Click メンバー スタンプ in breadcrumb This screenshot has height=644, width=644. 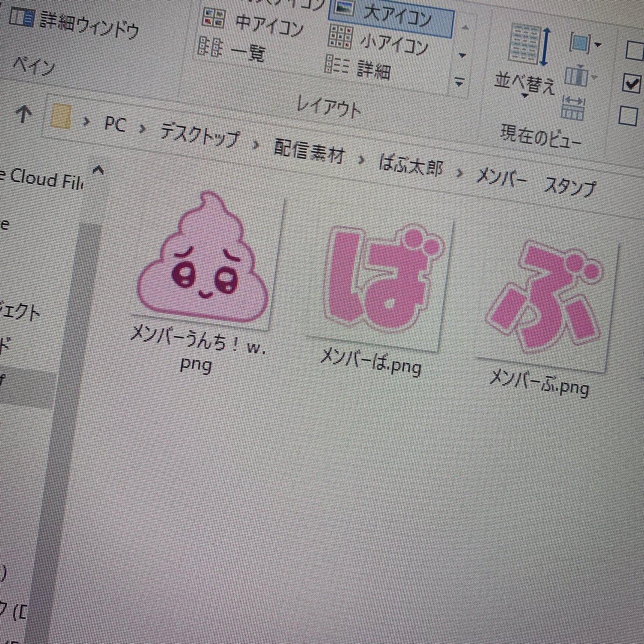tap(537, 182)
